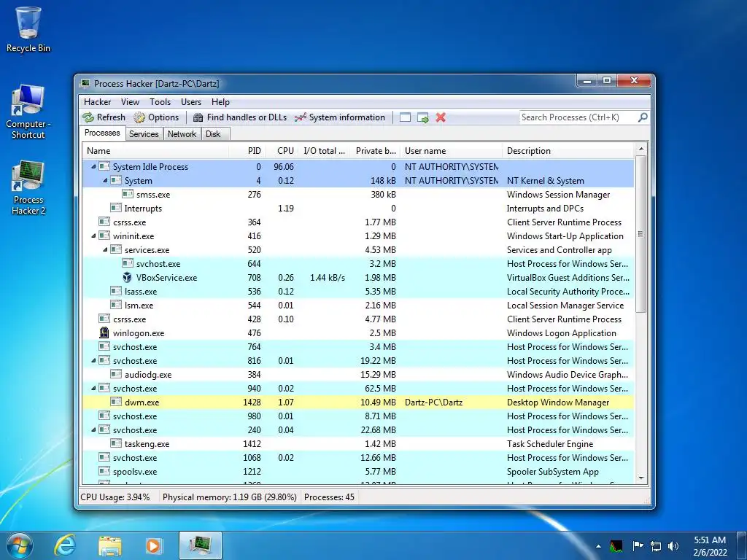747x560 pixels.
Task: Collapse the wininit.exe tree node
Action: point(93,236)
